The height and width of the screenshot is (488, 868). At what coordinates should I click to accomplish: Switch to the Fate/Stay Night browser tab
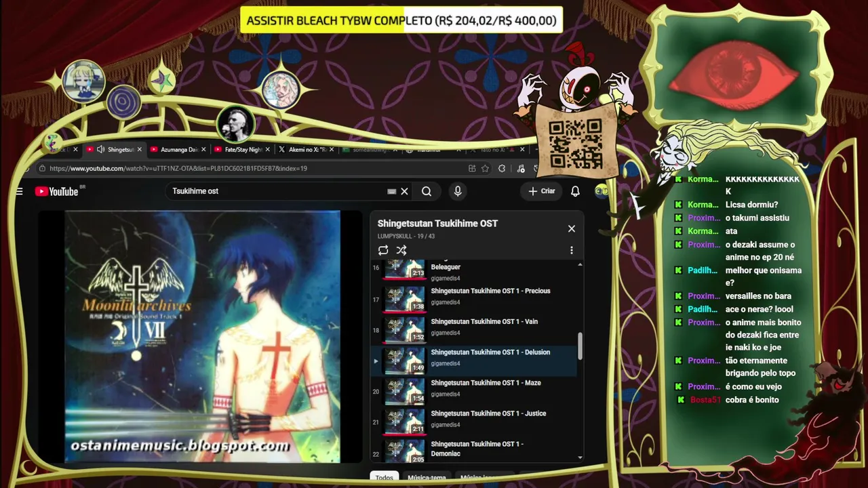click(243, 150)
